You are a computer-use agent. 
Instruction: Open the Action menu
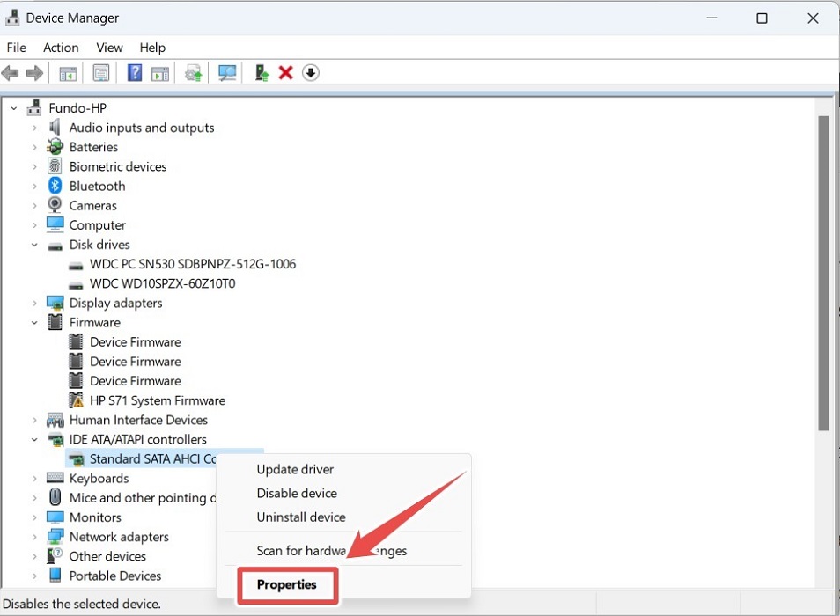click(60, 48)
